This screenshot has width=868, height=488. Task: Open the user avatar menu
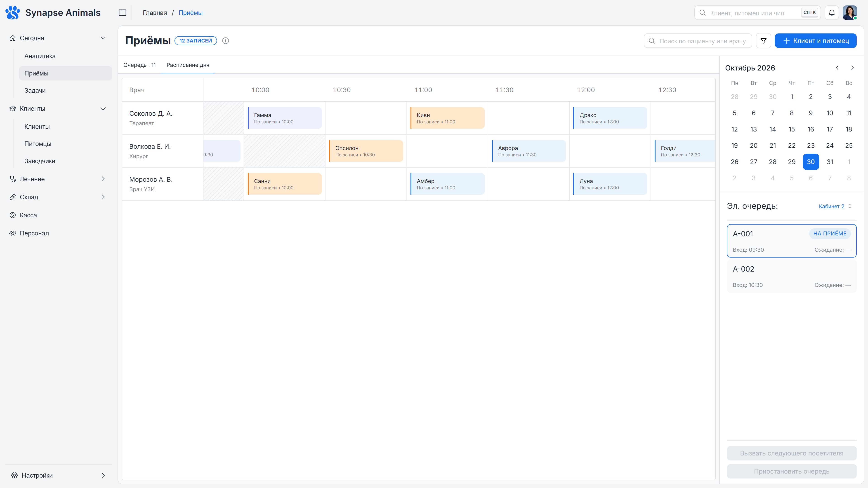[850, 13]
